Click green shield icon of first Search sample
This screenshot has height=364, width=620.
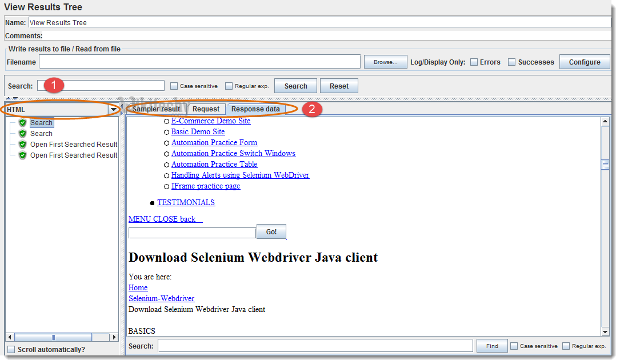23,123
